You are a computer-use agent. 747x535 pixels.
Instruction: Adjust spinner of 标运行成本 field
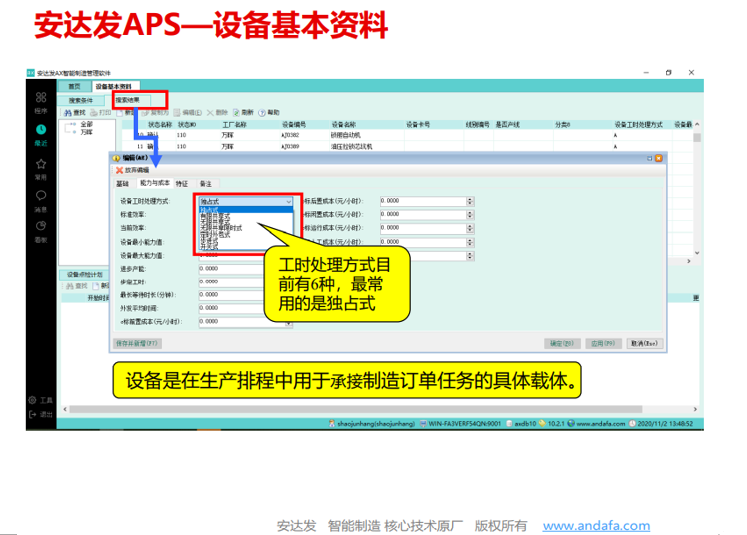pos(470,228)
